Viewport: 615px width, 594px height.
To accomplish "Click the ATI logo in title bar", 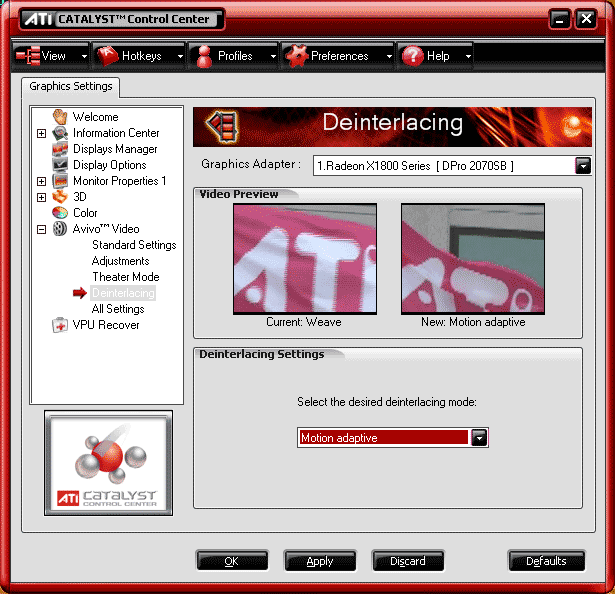I will click(38, 19).
